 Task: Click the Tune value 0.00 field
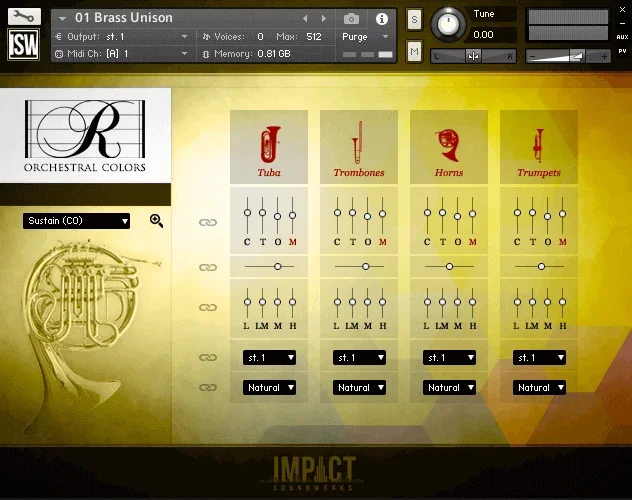[492, 35]
